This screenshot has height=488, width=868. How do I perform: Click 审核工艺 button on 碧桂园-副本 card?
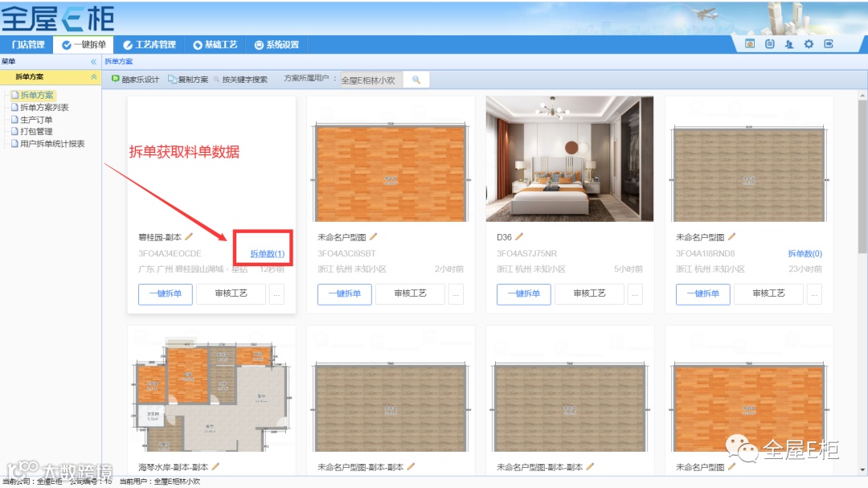(x=231, y=293)
